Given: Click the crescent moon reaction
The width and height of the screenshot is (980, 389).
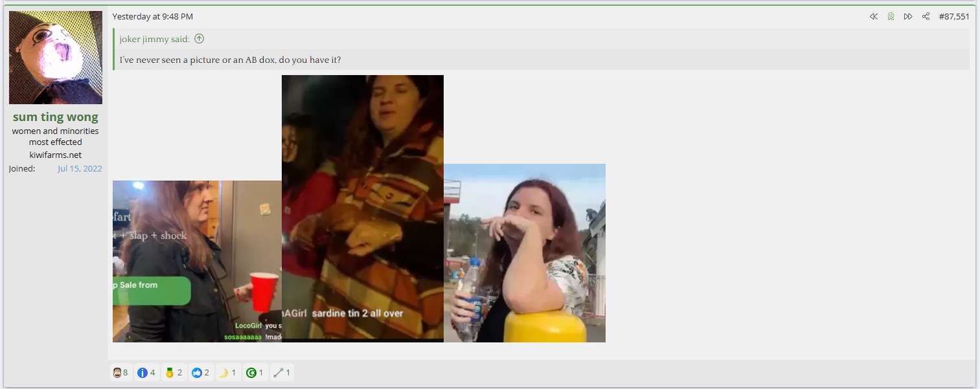Looking at the screenshot, I should tap(227, 373).
